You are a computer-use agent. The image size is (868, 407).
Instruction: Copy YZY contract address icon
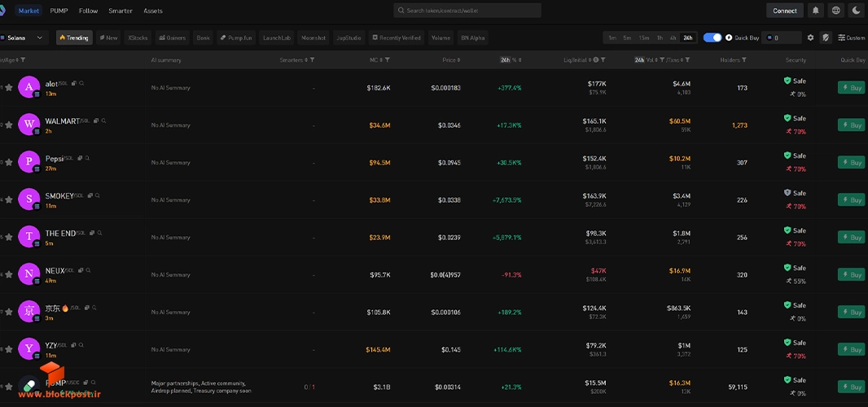[x=73, y=345]
